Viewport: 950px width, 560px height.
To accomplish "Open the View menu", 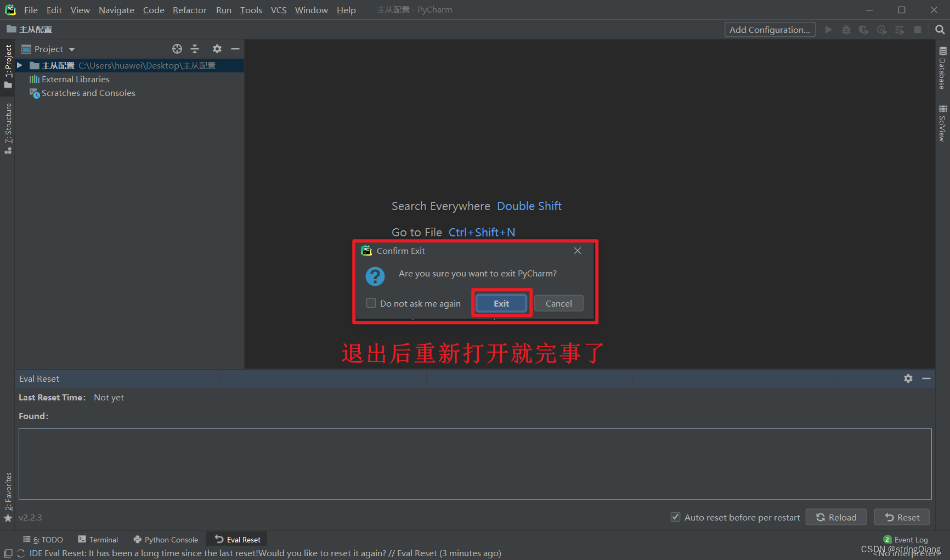I will coord(80,10).
